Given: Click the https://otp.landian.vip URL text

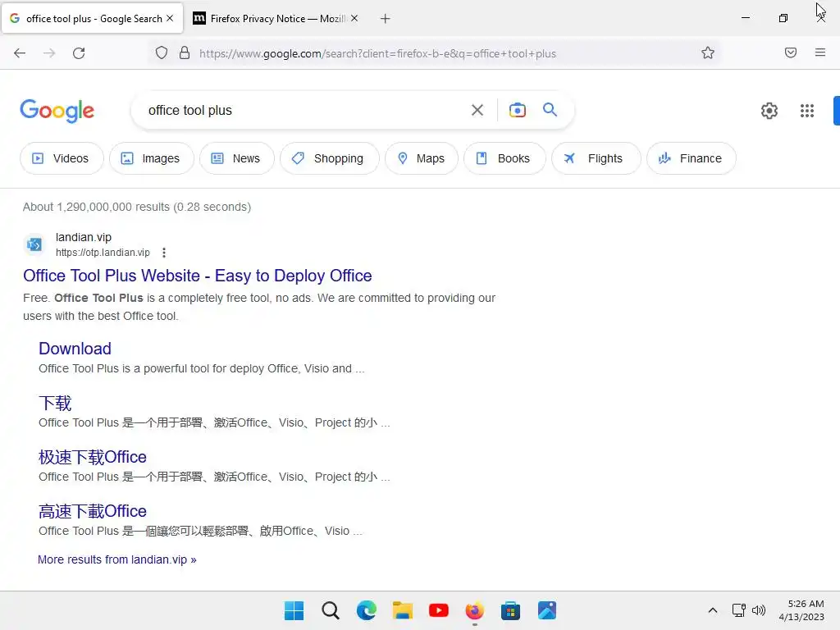Looking at the screenshot, I should pyautogui.click(x=103, y=253).
